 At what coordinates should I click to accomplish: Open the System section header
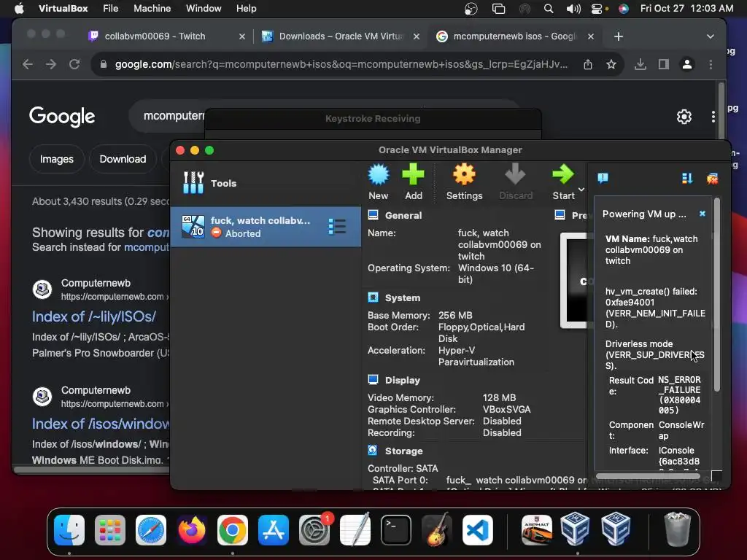[x=402, y=298]
